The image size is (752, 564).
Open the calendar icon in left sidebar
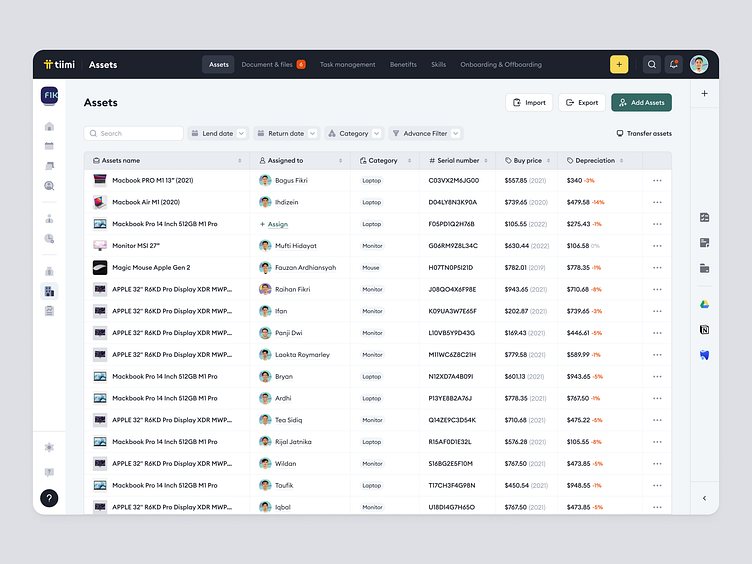[x=49, y=146]
